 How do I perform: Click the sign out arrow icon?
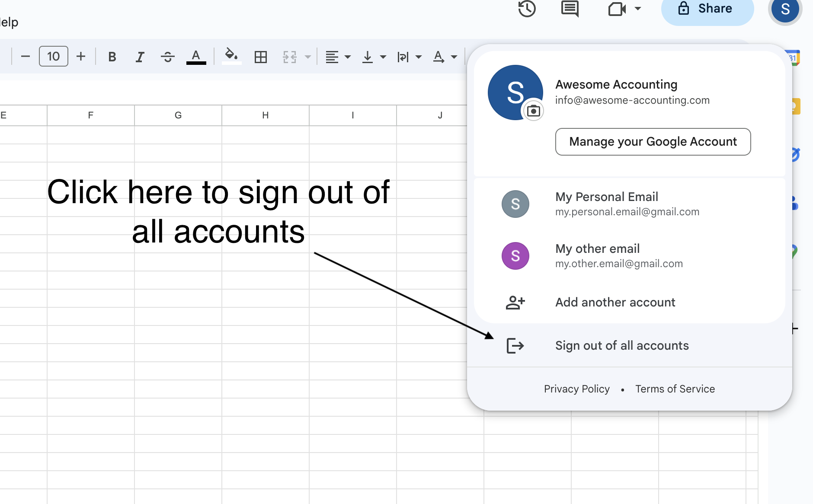[x=515, y=346]
